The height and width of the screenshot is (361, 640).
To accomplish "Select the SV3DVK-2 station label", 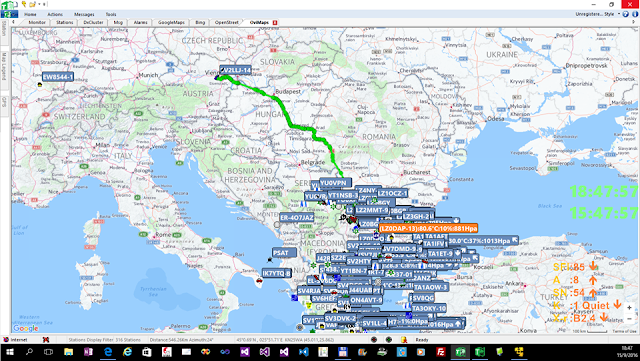I will tap(340, 319).
